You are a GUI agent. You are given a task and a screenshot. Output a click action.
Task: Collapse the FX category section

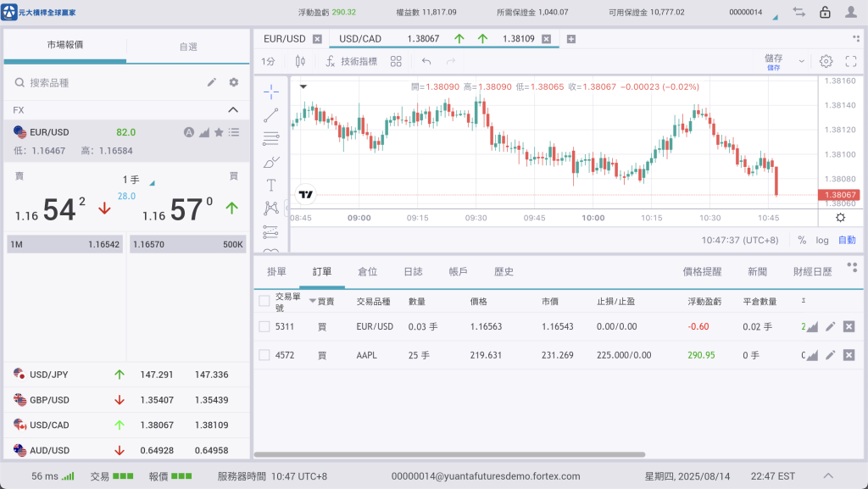pyautogui.click(x=233, y=109)
